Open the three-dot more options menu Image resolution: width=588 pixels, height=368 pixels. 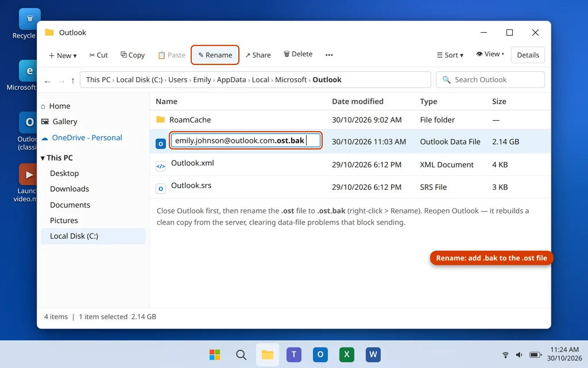click(x=329, y=55)
